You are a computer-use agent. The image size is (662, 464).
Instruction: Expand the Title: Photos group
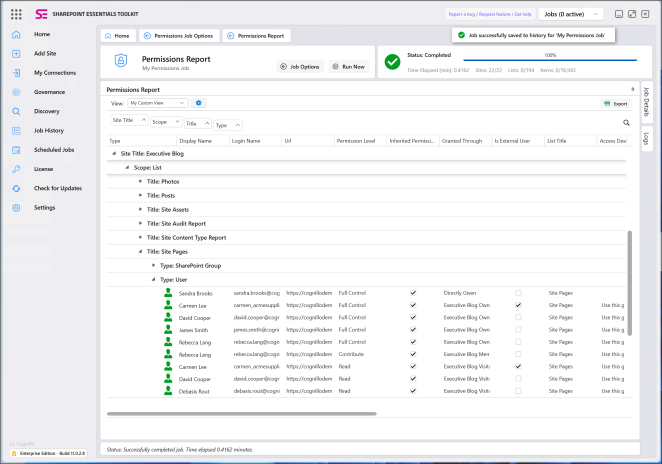(140, 182)
